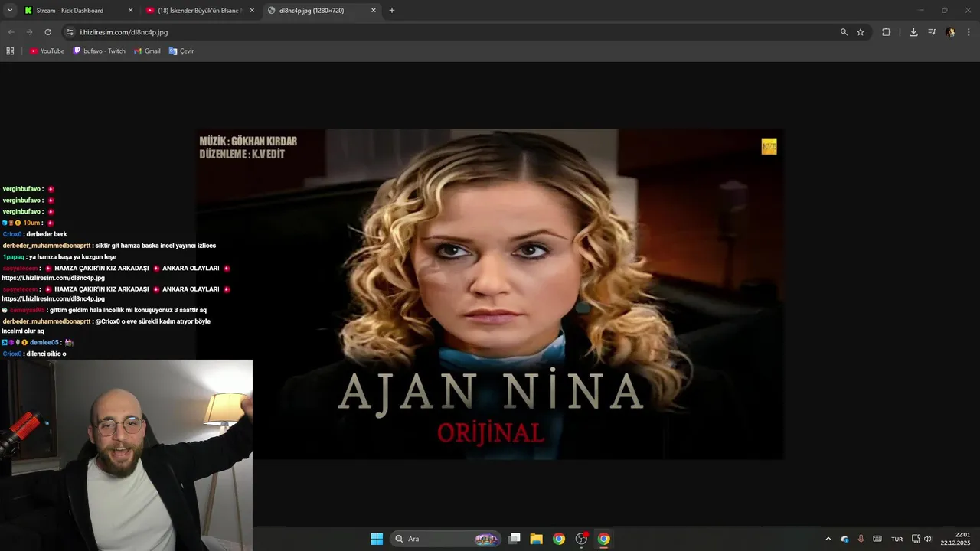This screenshot has width=980, height=551.
Task: Open the YouTube bookmark
Action: pos(47,51)
